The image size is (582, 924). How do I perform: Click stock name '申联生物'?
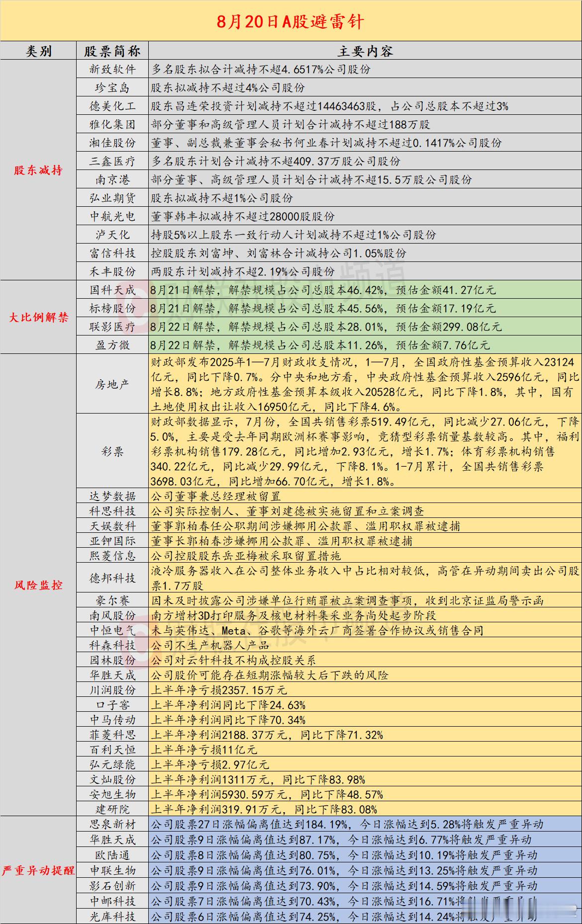pyautogui.click(x=112, y=871)
